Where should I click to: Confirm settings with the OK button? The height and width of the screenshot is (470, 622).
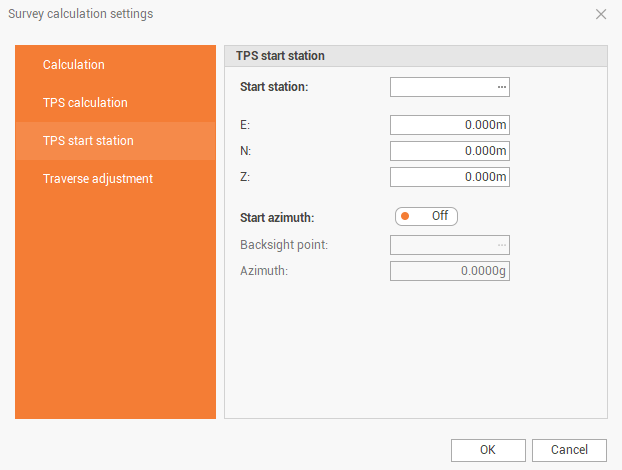[x=488, y=450]
